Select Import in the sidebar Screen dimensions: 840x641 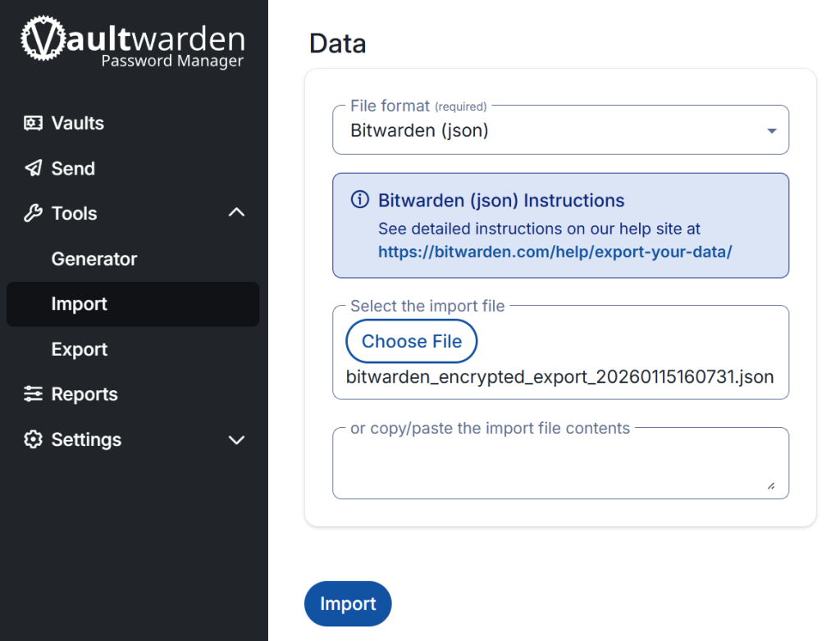[x=79, y=304]
